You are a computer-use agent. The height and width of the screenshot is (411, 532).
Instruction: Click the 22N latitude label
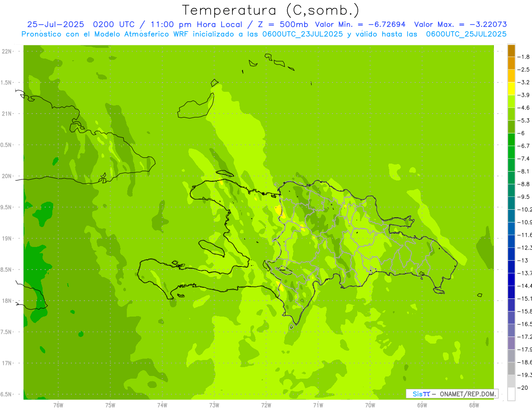[7, 51]
